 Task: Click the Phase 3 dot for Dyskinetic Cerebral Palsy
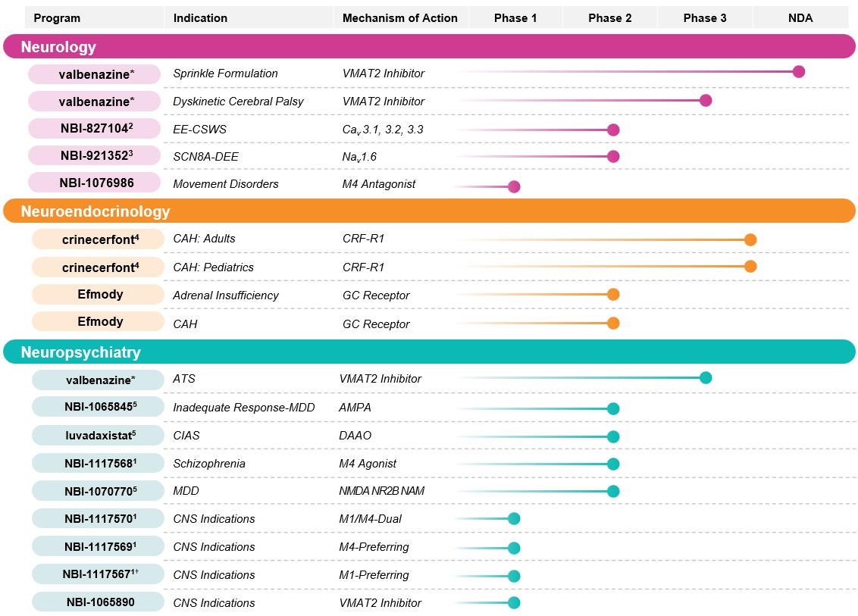point(706,101)
